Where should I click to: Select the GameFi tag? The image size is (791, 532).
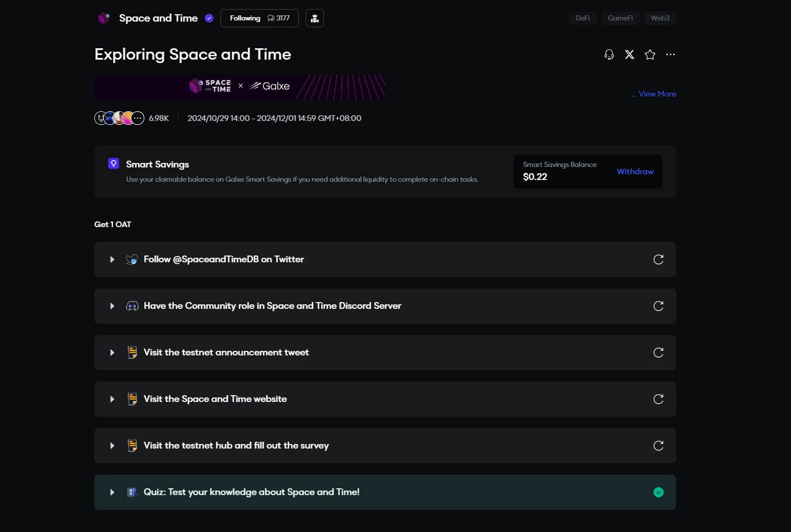point(620,18)
